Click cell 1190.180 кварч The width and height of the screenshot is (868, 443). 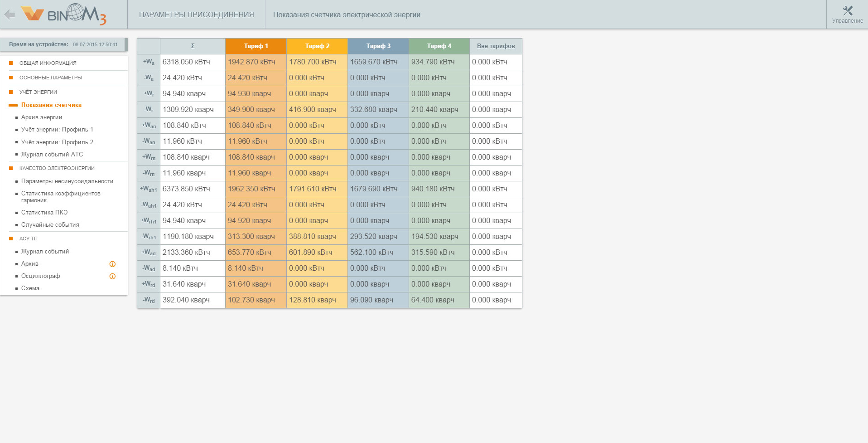[193, 236]
